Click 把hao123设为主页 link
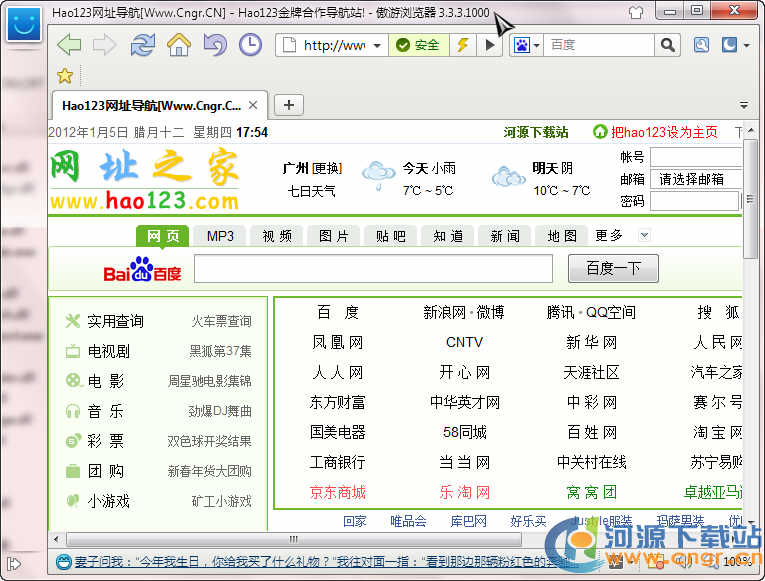The image size is (765, 581). click(x=664, y=132)
